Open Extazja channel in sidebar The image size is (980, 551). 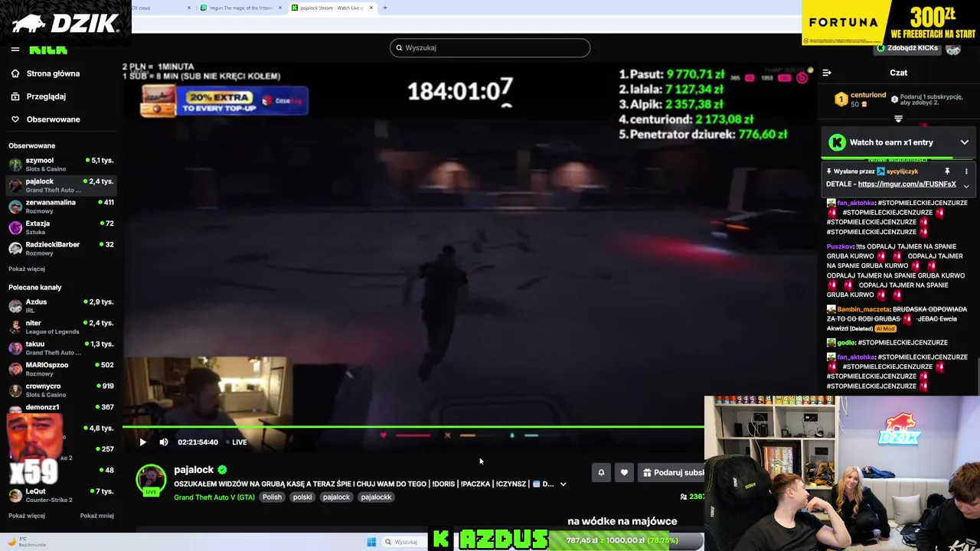[61, 227]
